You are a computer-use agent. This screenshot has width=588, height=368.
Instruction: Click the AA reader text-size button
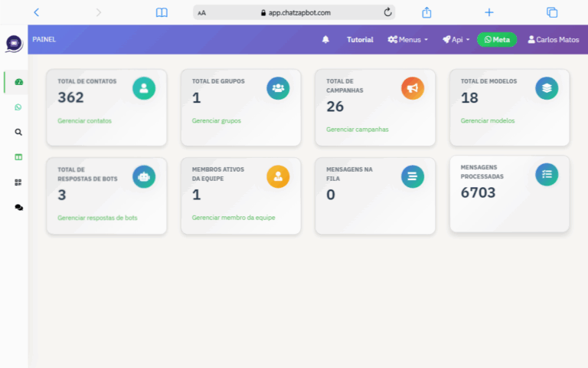202,13
